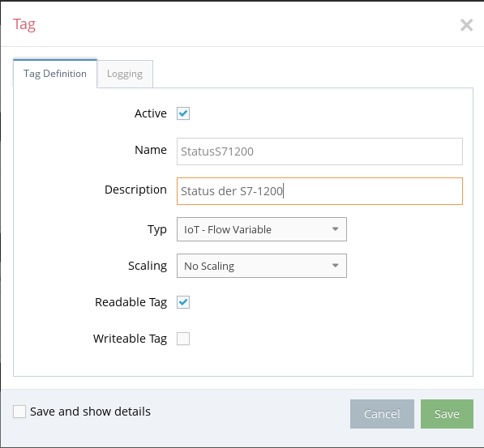
Task: Click into the Name field containing StatusS71200
Action: click(319, 151)
